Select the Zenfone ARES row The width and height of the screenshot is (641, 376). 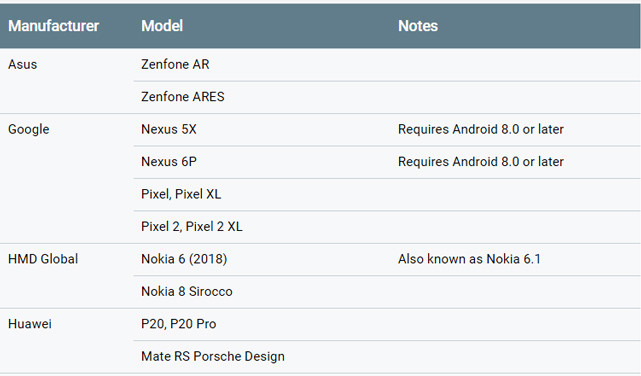click(387, 97)
